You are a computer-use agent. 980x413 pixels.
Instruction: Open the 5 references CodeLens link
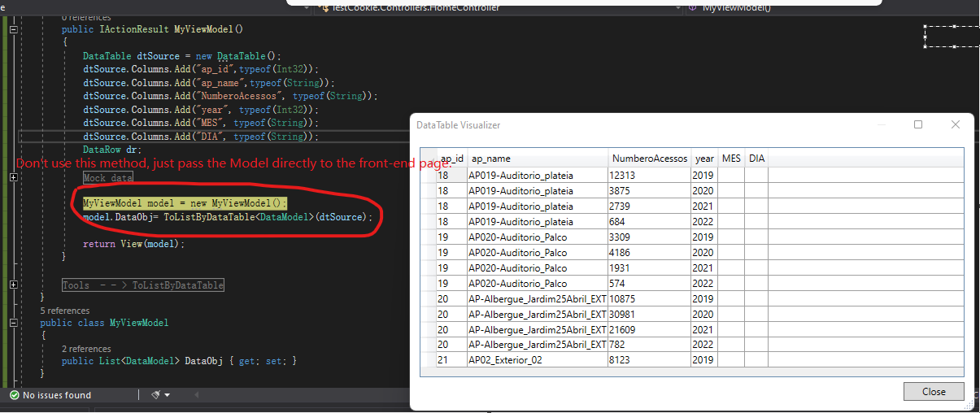tap(65, 311)
